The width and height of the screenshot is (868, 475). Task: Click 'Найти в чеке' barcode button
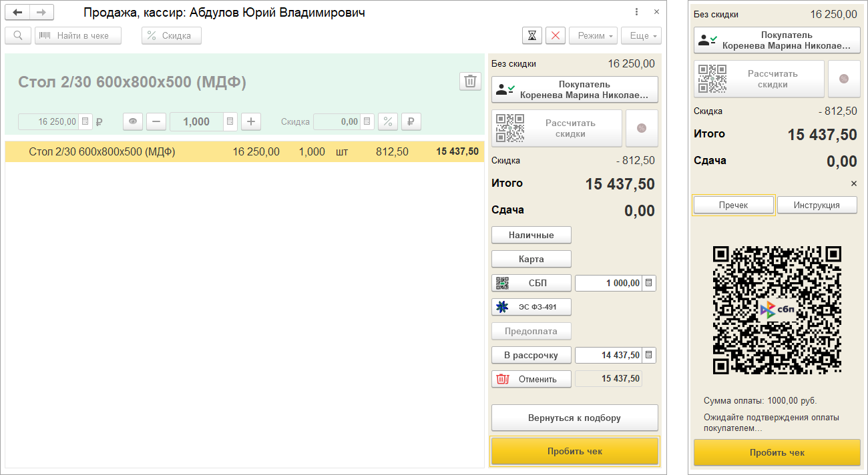[78, 35]
